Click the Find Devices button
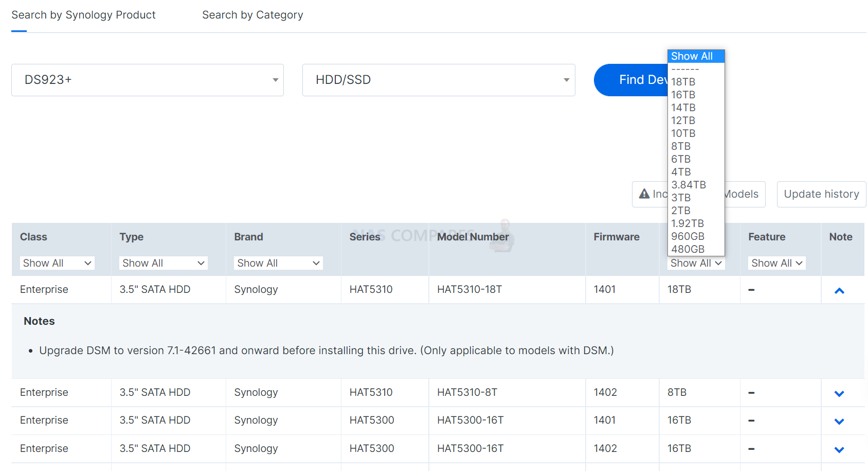This screenshot has height=471, width=868. [631, 80]
